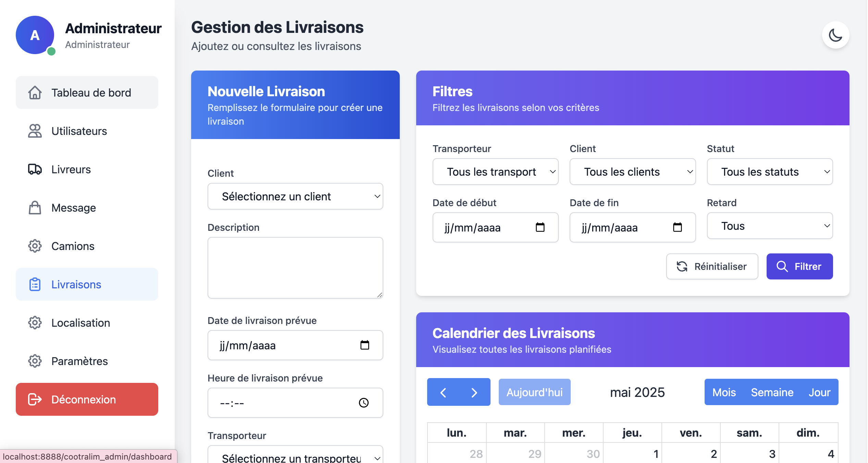Click the Livreurs truck icon

[35, 169]
